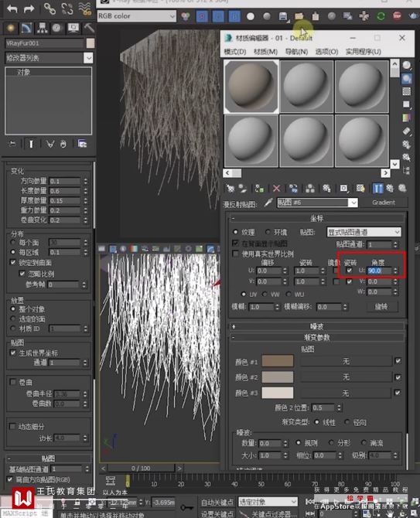Image resolution: width=420 pixels, height=518 pixels.
Task: Open the 材质(M) menu
Action: click(x=265, y=52)
